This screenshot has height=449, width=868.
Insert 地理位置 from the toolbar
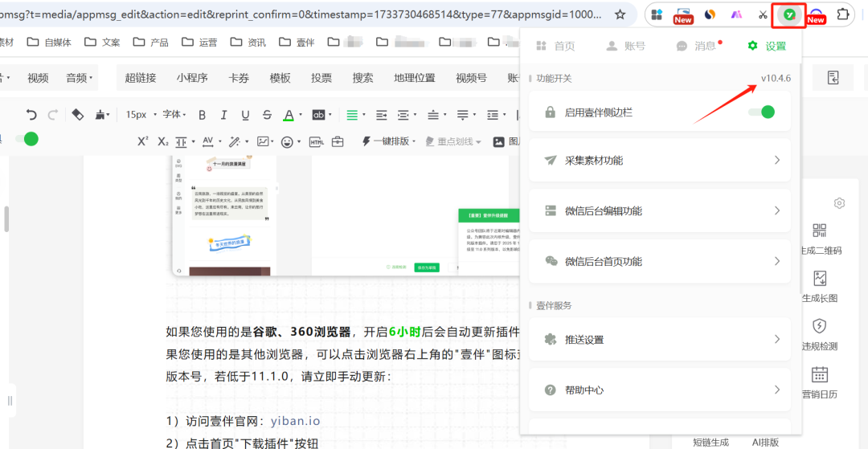point(415,78)
